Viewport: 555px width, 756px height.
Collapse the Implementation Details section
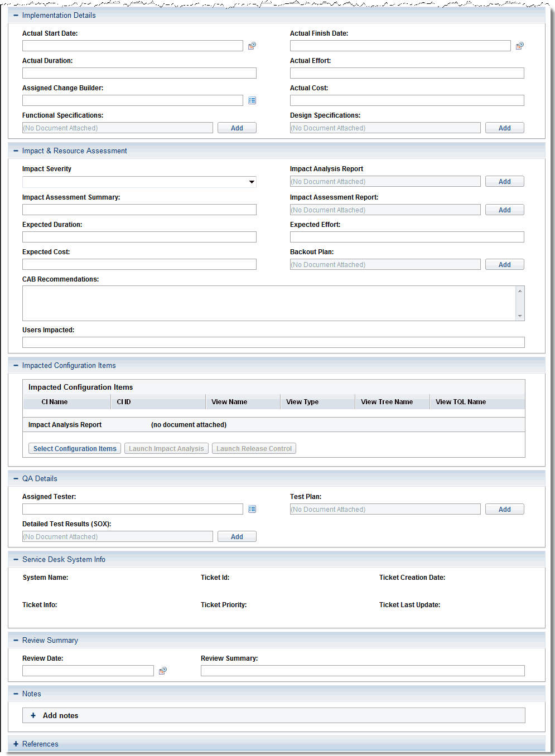click(15, 15)
